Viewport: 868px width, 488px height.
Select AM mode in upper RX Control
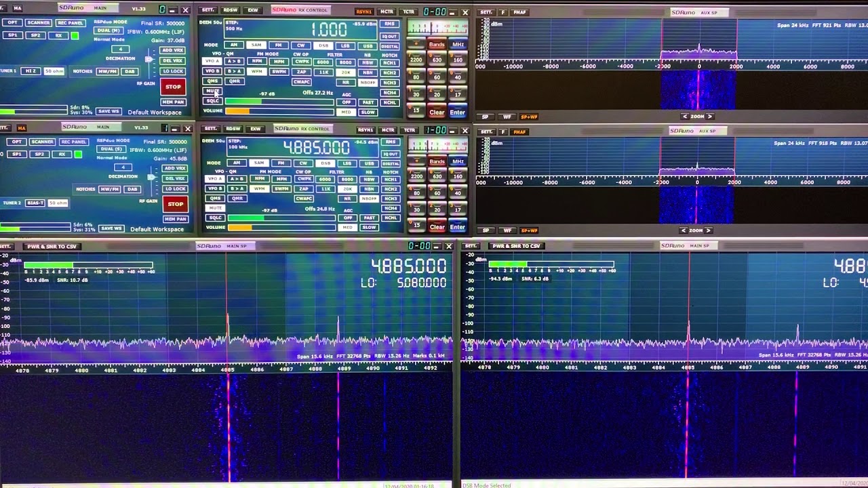(234, 45)
